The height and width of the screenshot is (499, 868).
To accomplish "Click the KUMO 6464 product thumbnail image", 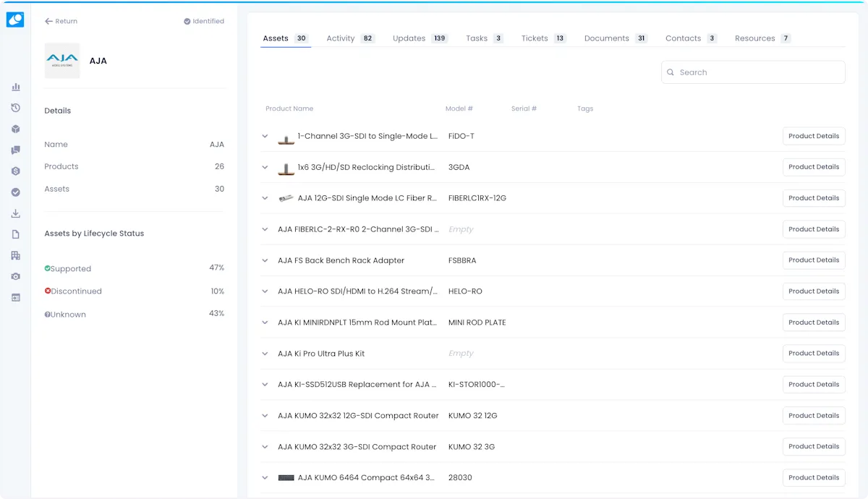I will [286, 478].
